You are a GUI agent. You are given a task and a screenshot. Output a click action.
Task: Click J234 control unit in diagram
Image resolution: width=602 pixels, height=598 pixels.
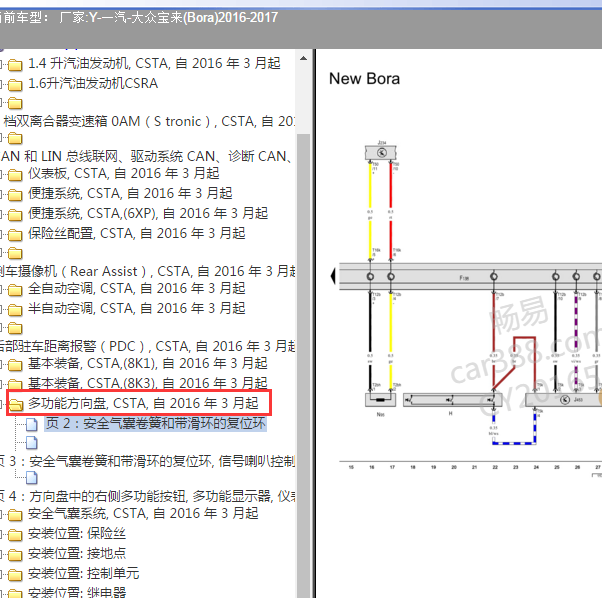tap(380, 152)
